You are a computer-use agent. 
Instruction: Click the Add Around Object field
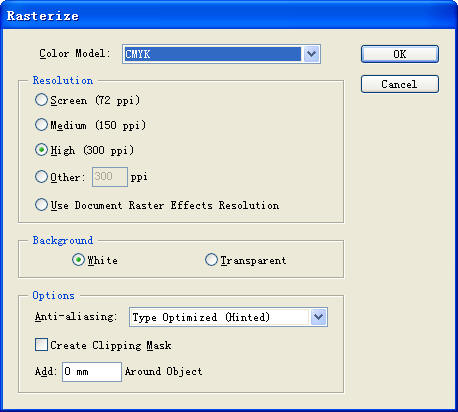pyautogui.click(x=92, y=372)
